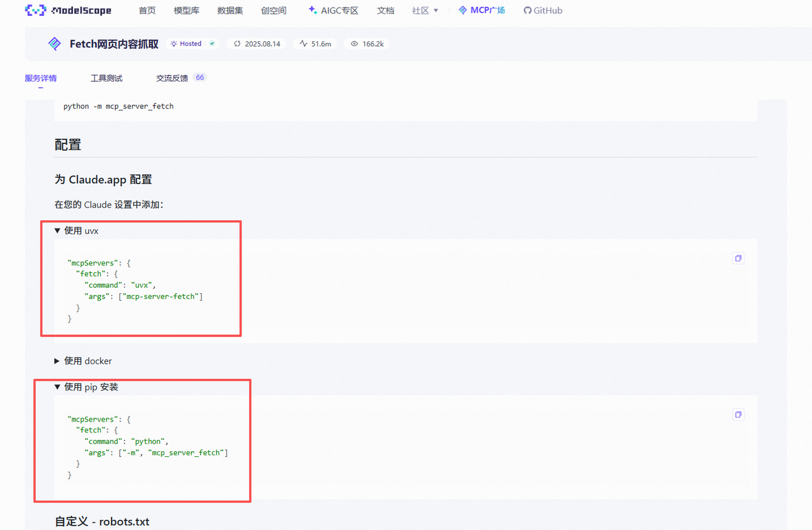Expand the 使用 docker section

pos(83,361)
